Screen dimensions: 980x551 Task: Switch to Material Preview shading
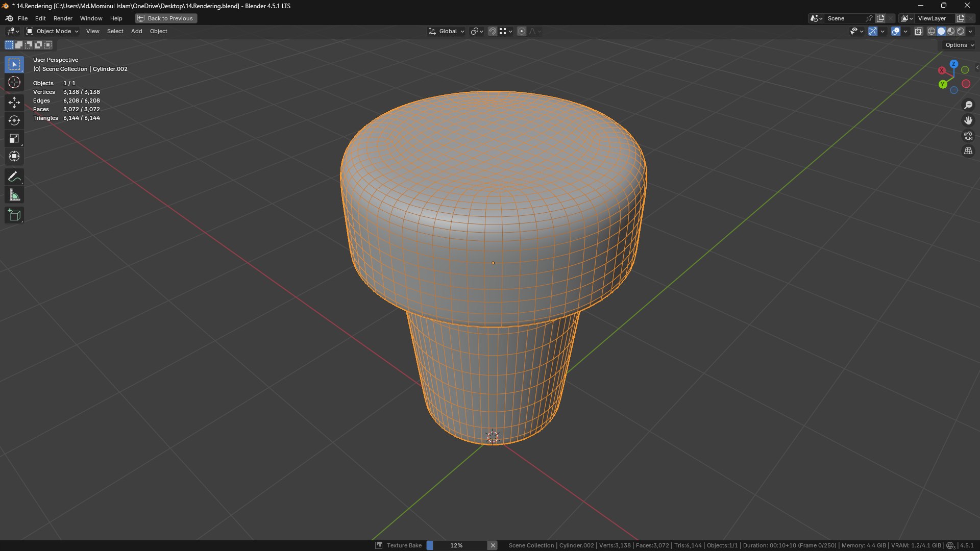(x=950, y=31)
